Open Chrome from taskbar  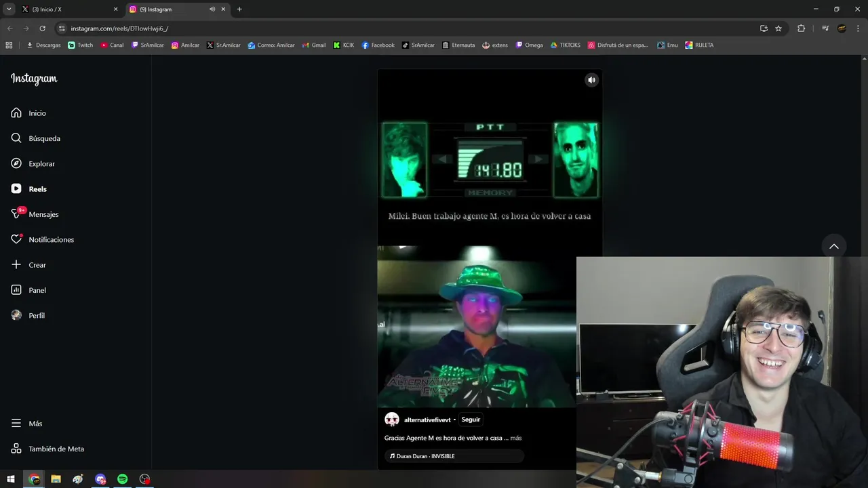point(34,479)
